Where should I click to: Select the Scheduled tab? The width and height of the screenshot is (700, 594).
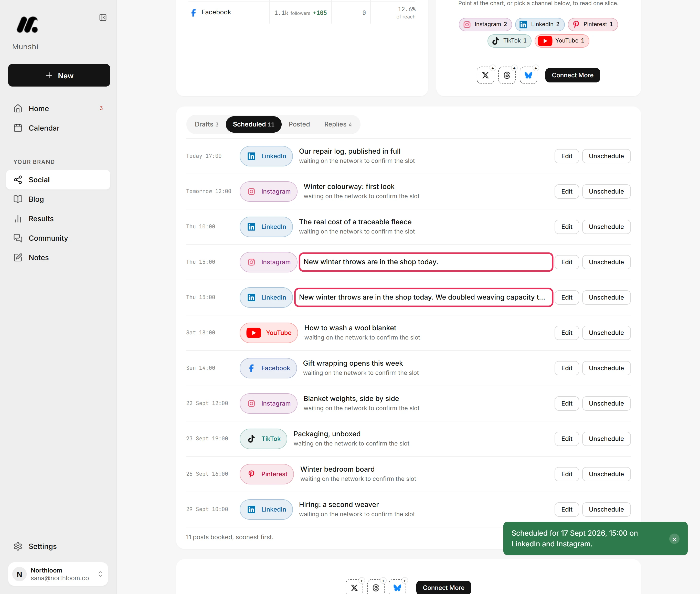[x=253, y=124]
